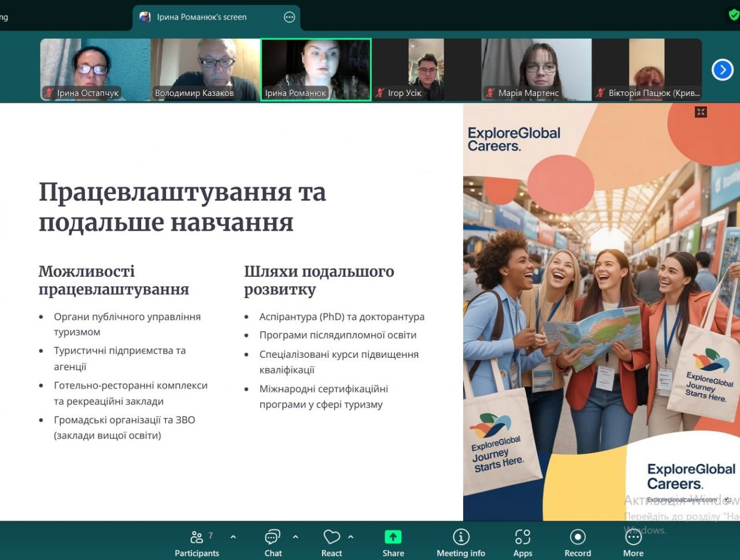This screenshot has width=740, height=560.
Task: Open the More options menu
Action: (x=633, y=543)
